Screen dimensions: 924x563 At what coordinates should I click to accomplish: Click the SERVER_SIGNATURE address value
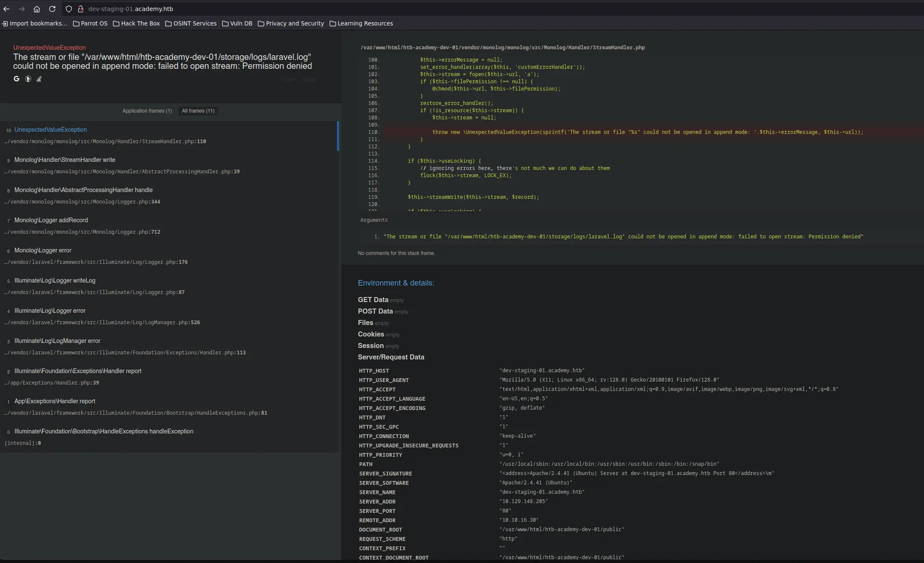tap(636, 473)
